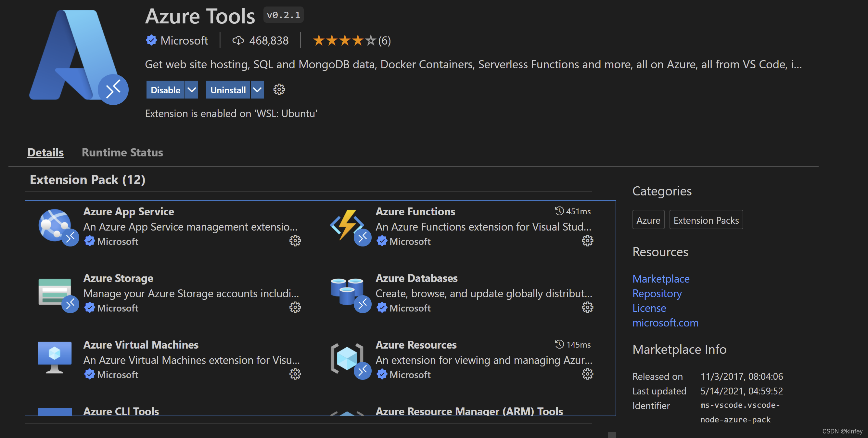Click the Azure Virtual Machines gear icon
868x438 pixels.
pos(295,374)
